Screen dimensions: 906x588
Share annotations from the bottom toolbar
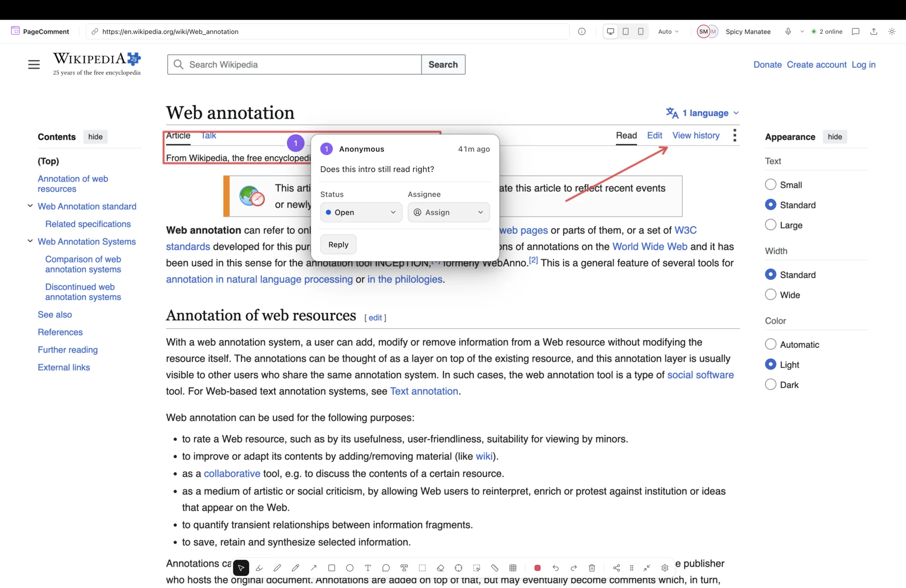[x=616, y=568]
